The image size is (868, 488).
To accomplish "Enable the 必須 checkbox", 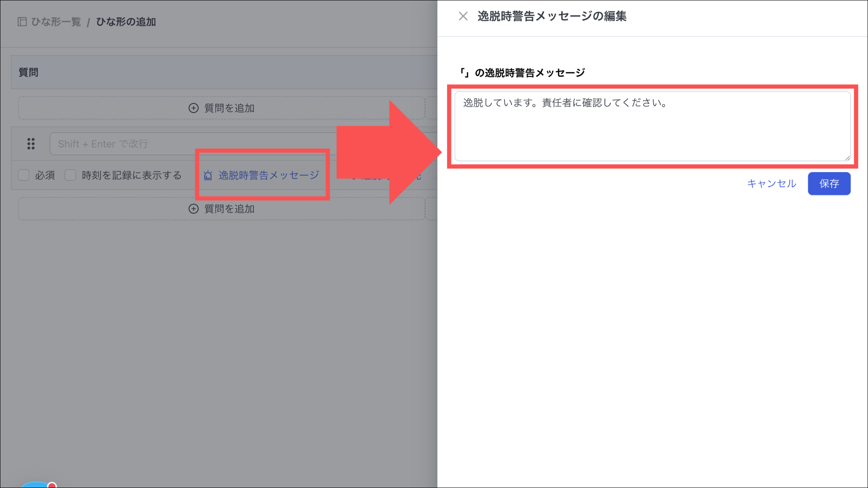I will pos(24,175).
